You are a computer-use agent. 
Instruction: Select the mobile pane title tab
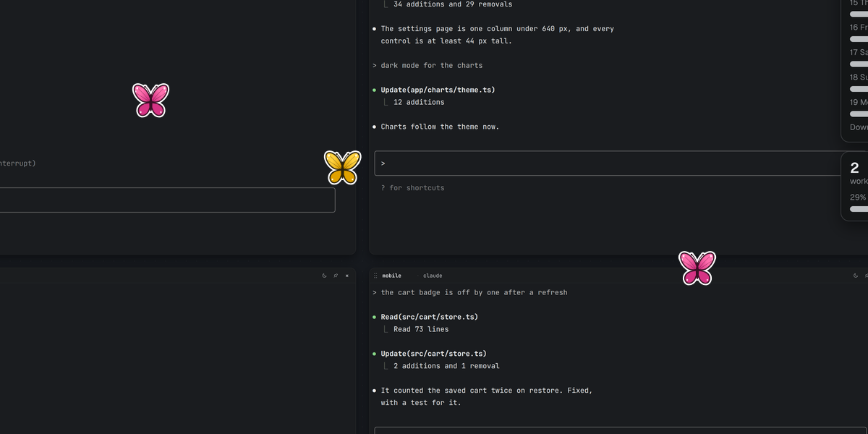[391, 276]
